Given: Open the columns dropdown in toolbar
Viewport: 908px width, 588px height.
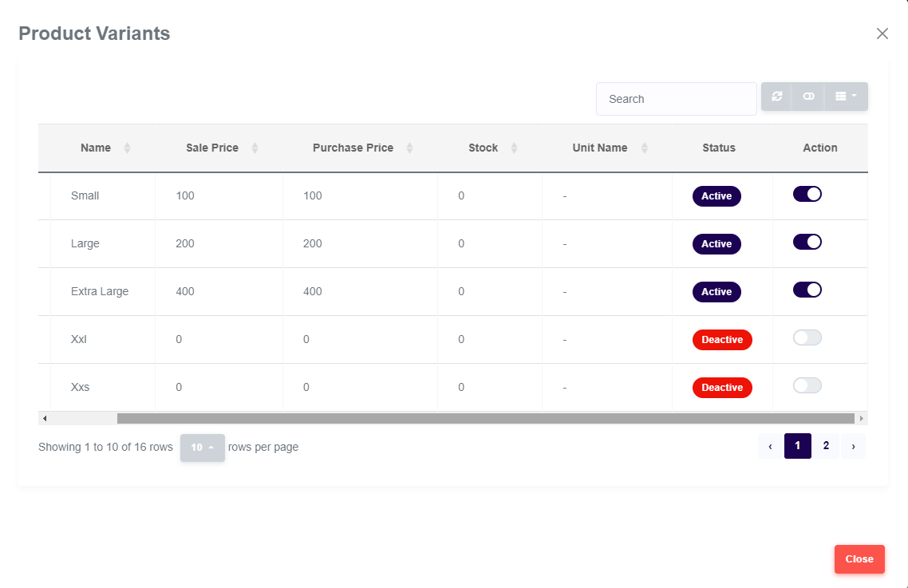Looking at the screenshot, I should 846,97.
